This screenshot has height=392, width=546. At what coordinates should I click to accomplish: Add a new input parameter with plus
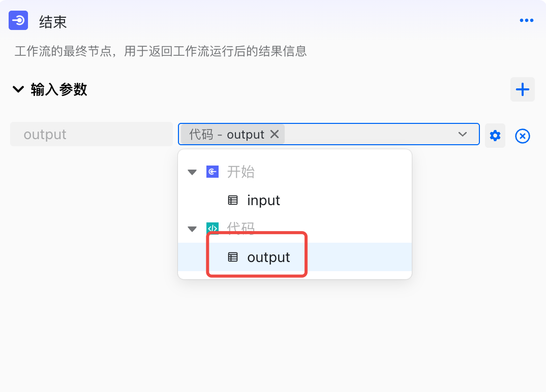[x=522, y=89]
